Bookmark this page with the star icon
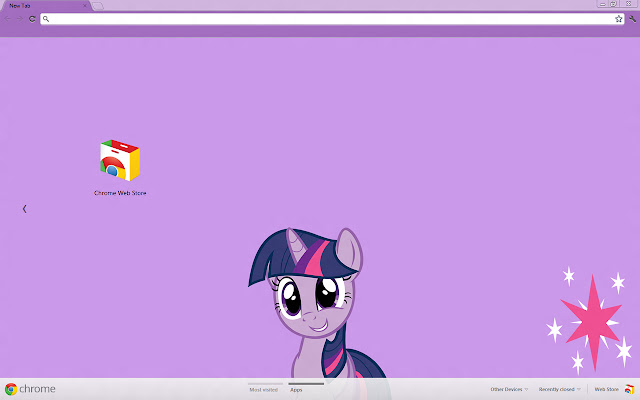Viewport: 640px width, 400px height. tap(618, 19)
